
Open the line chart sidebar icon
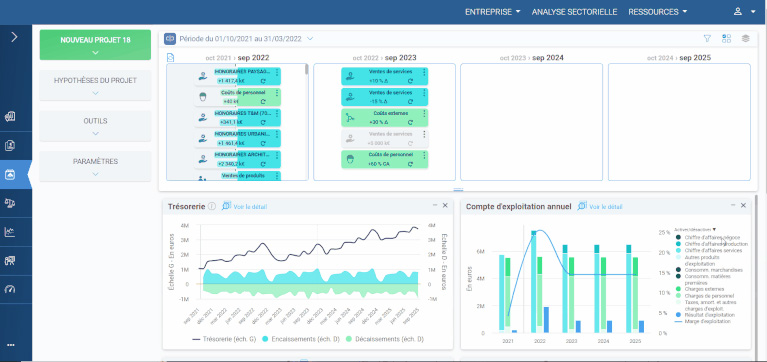pyautogui.click(x=10, y=231)
